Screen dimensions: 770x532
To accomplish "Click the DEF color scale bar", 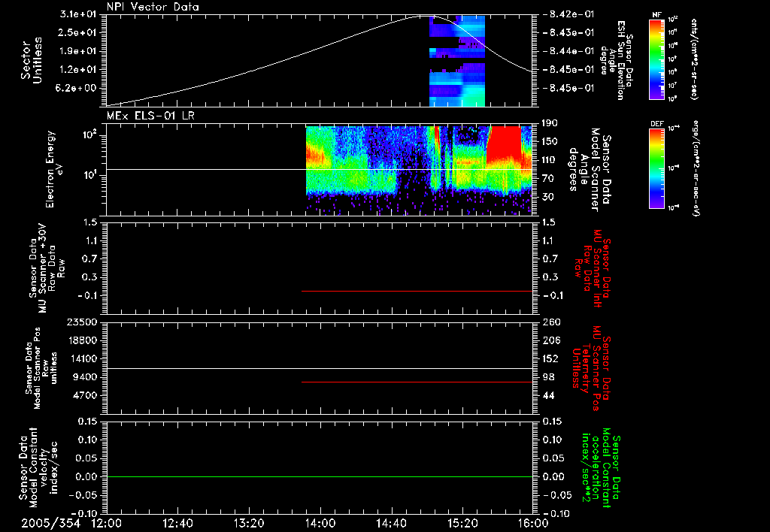I will click(657, 168).
